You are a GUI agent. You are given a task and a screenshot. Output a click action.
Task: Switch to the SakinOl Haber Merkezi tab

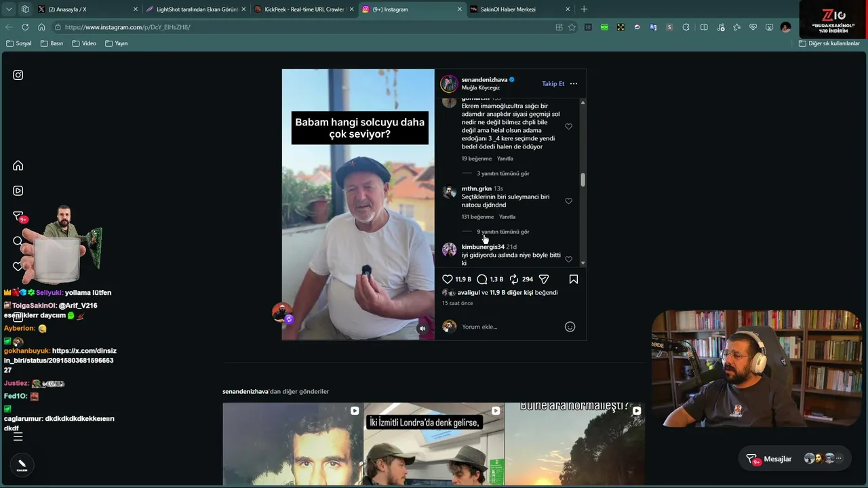tap(519, 9)
